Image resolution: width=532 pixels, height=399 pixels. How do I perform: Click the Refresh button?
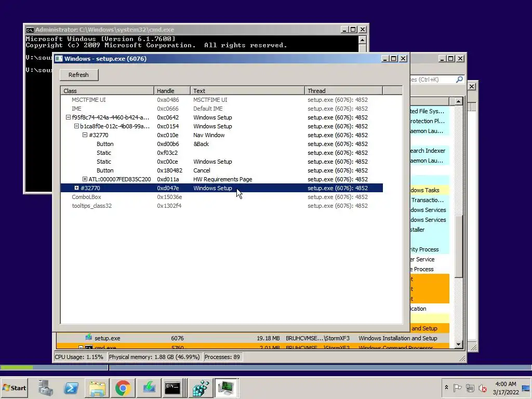point(79,75)
